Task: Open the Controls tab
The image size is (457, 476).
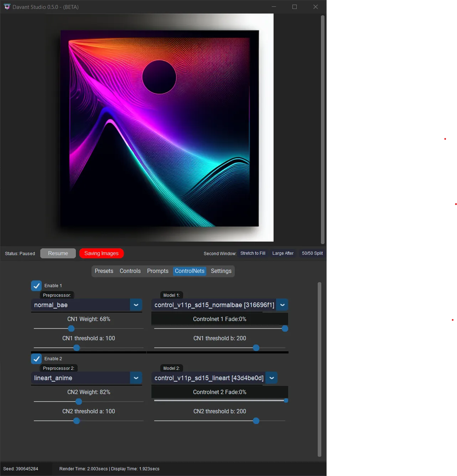Action: 130,271
